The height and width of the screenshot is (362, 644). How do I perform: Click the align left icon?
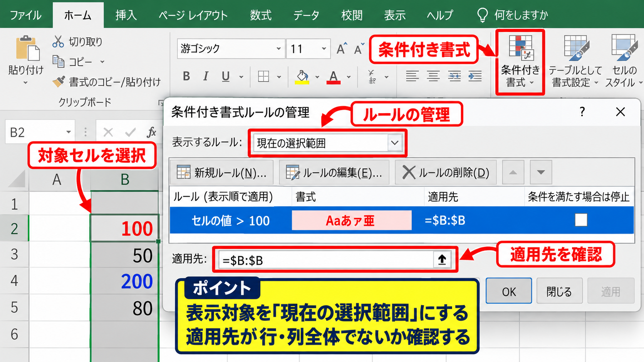click(x=412, y=76)
